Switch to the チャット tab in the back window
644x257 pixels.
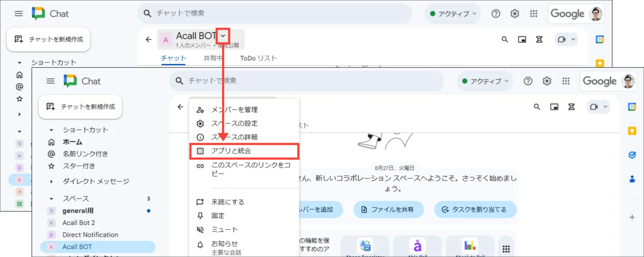tap(174, 58)
